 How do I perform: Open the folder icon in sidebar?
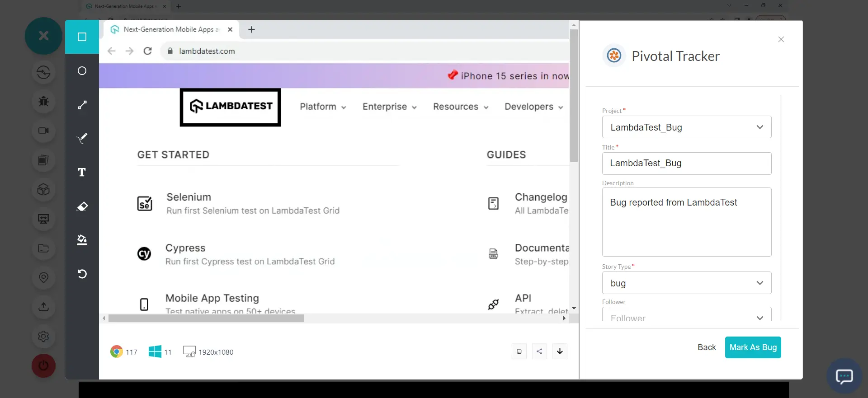(43, 248)
